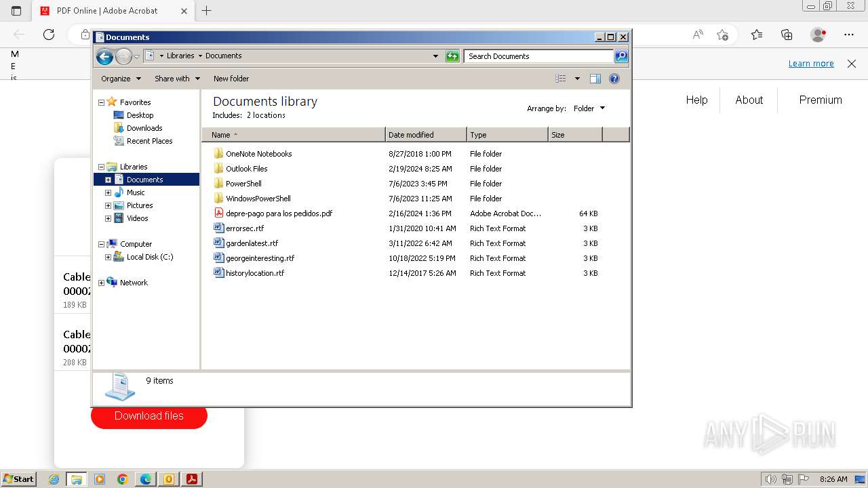Expand the Music library node
This screenshot has width=868, height=488.
(x=108, y=192)
